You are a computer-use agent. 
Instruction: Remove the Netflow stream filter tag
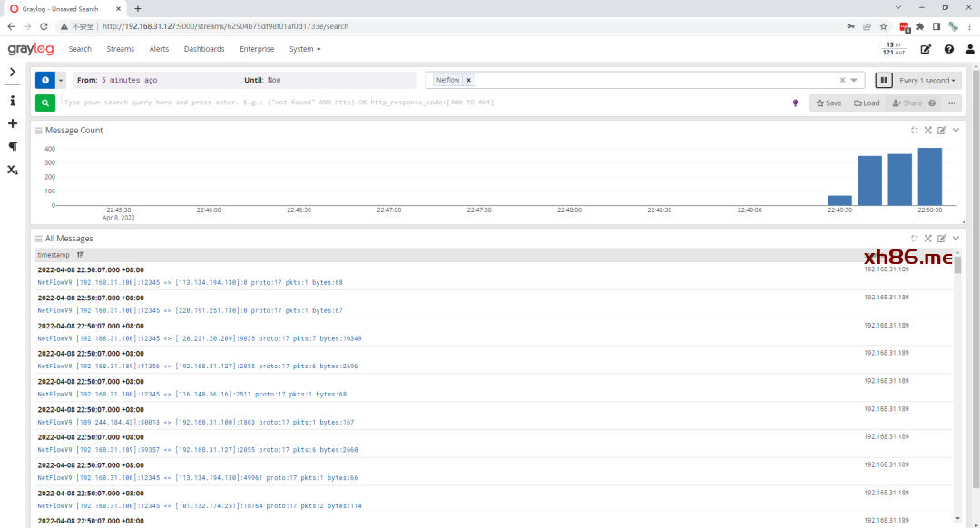point(468,80)
